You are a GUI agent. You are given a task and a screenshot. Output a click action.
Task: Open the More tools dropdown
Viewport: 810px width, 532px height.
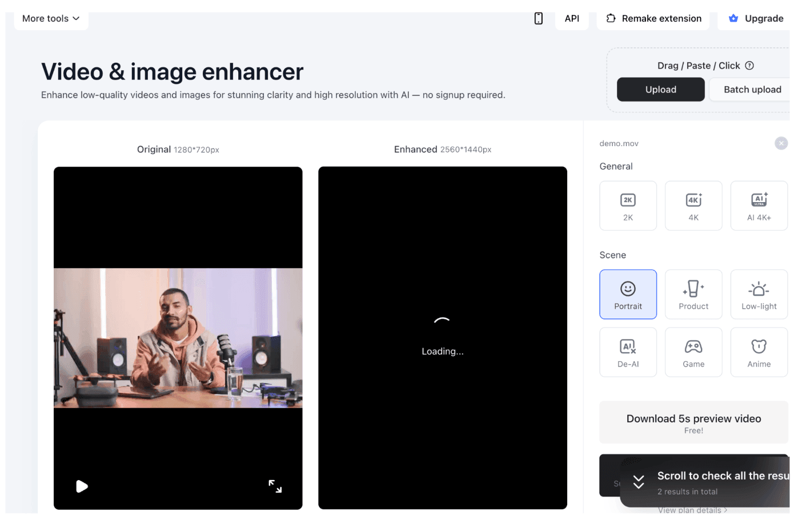tap(50, 18)
